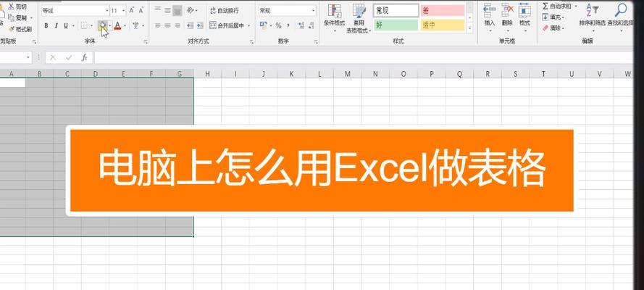Select the column M header
This screenshot has width=644, height=290.
coord(348,74)
